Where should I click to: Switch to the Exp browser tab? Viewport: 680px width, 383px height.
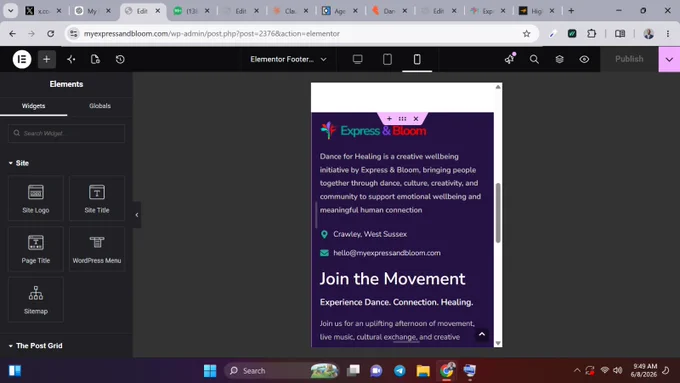click(x=488, y=11)
